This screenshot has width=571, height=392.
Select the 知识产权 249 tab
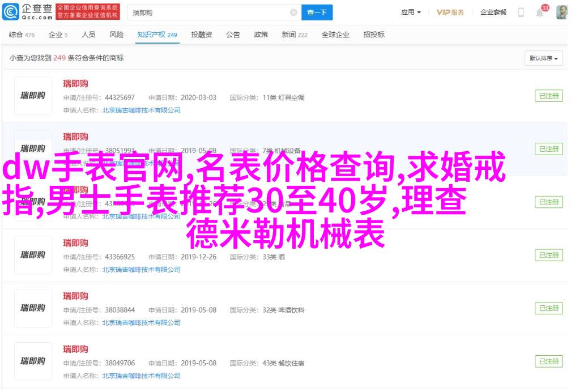tap(157, 35)
